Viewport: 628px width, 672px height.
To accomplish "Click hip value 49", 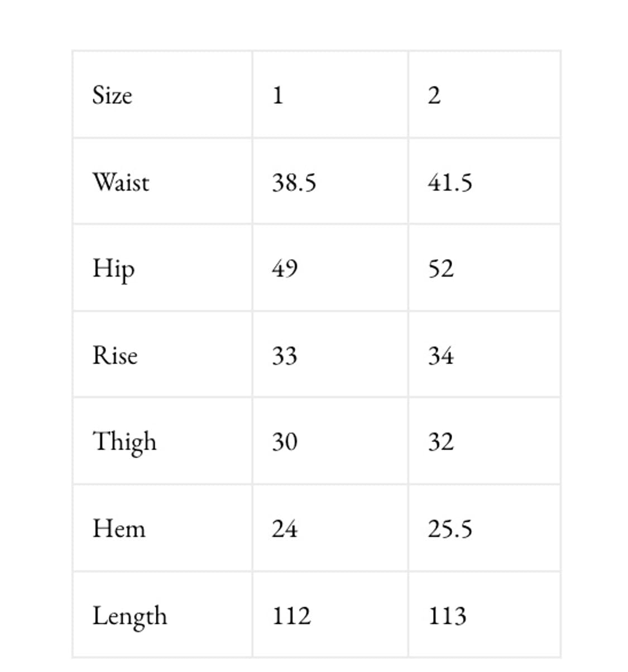I will tap(285, 269).
